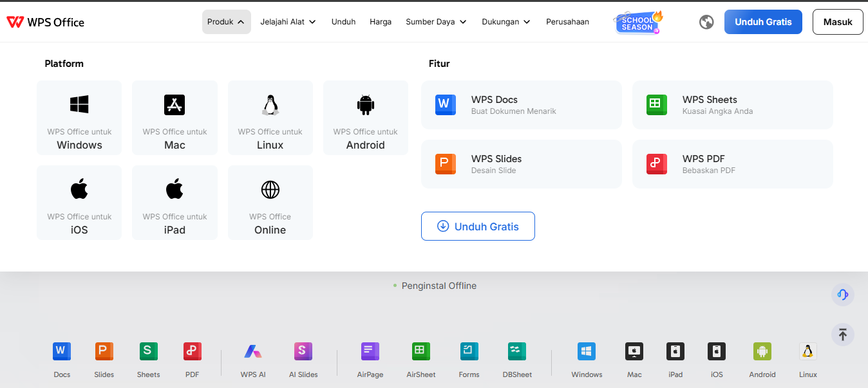Select WPS Office untuk iOS card

click(79, 203)
